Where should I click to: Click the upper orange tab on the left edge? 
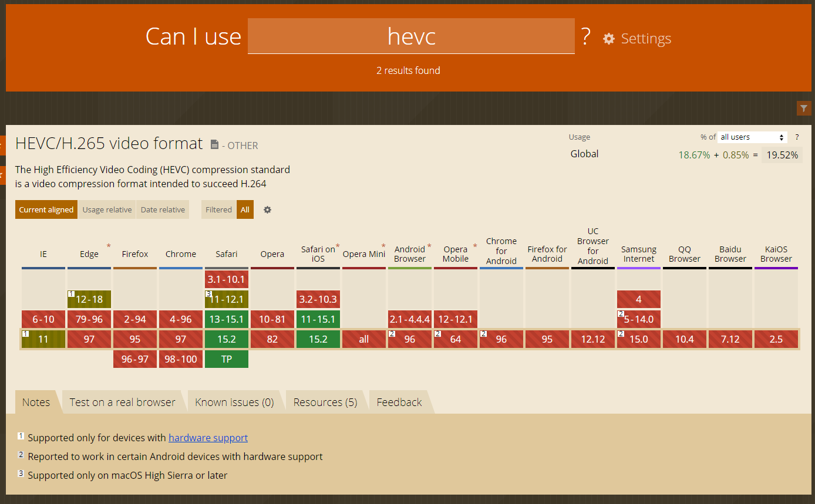[2, 145]
